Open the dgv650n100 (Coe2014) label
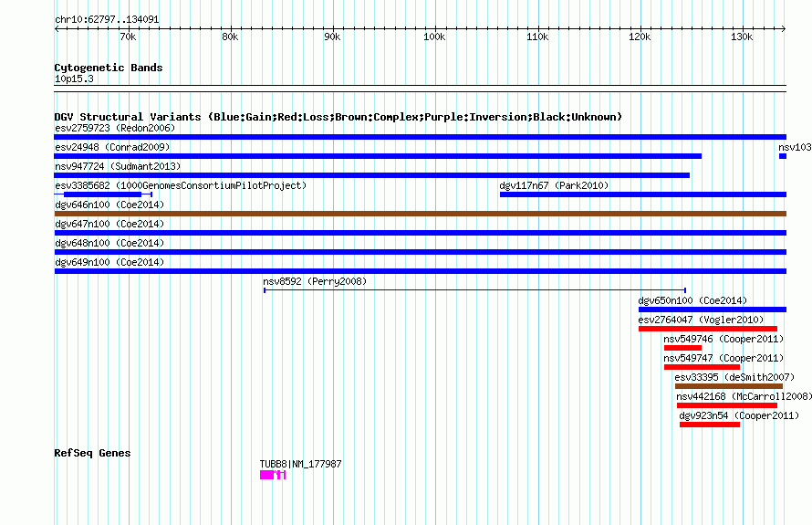This screenshot has width=812, height=525. click(692, 300)
